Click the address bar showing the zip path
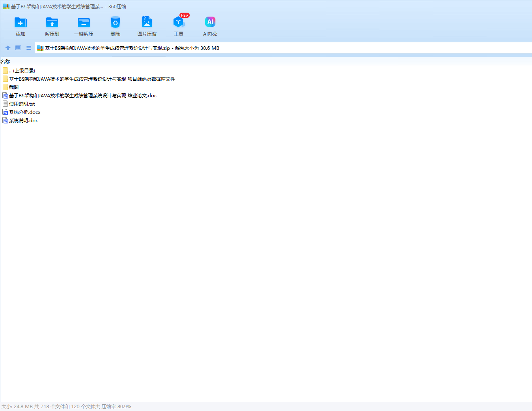This screenshot has width=532, height=411. [283, 48]
